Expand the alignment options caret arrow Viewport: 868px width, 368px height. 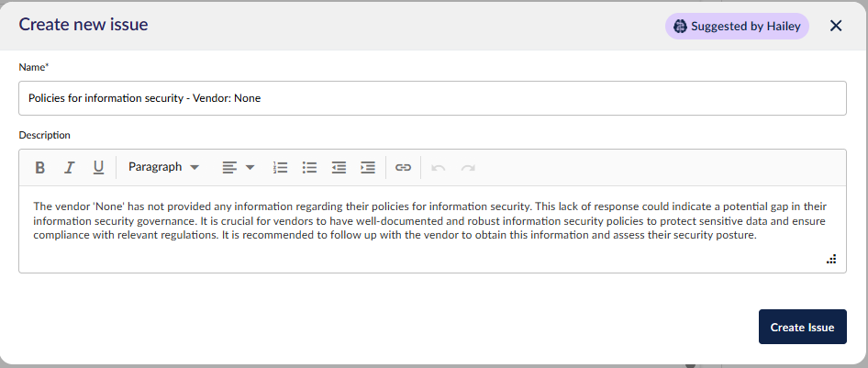click(250, 167)
